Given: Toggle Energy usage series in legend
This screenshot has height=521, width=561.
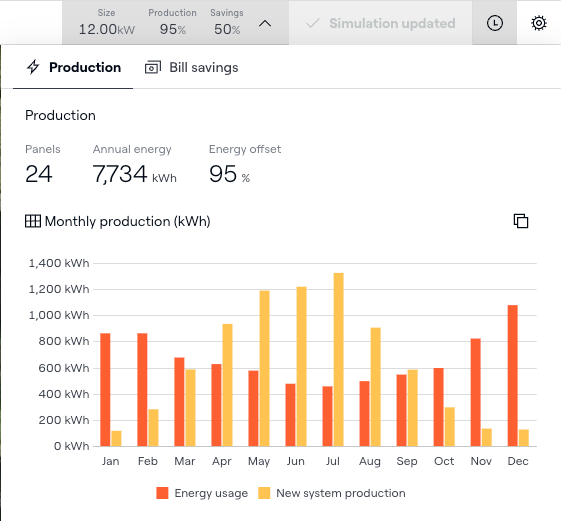Looking at the screenshot, I should (202, 493).
